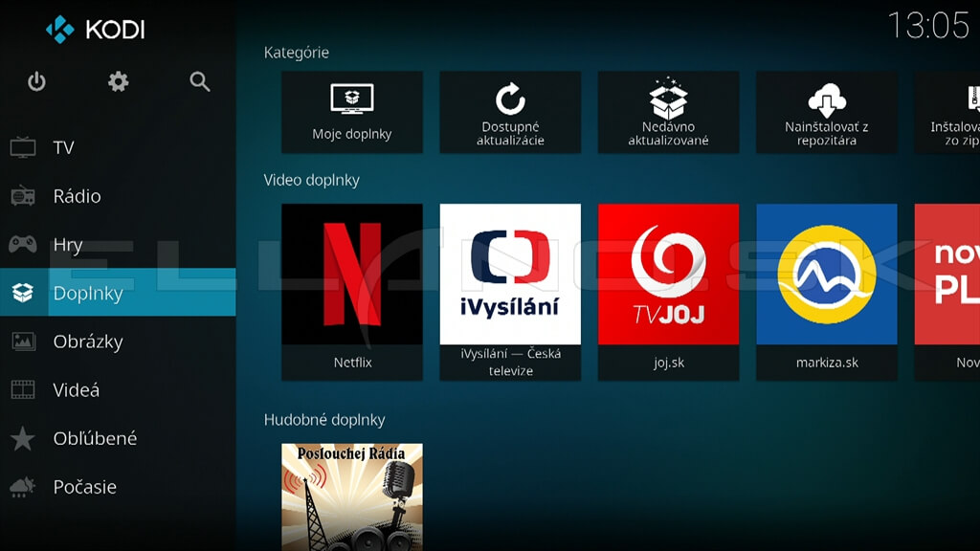
Task: Open the Inštalovať zo zip tile
Action: (x=947, y=112)
